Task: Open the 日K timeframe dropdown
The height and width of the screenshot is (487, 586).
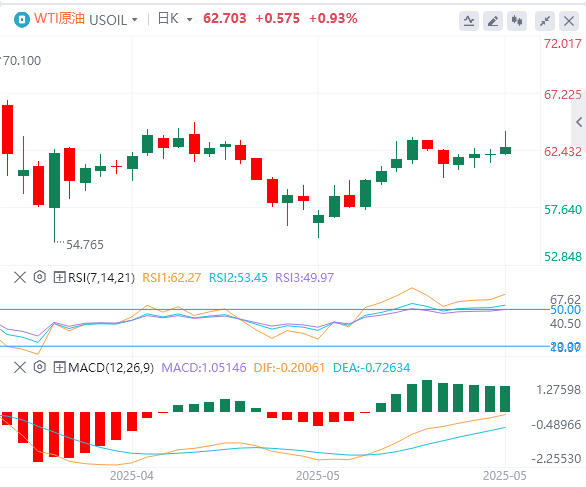Action: point(189,19)
